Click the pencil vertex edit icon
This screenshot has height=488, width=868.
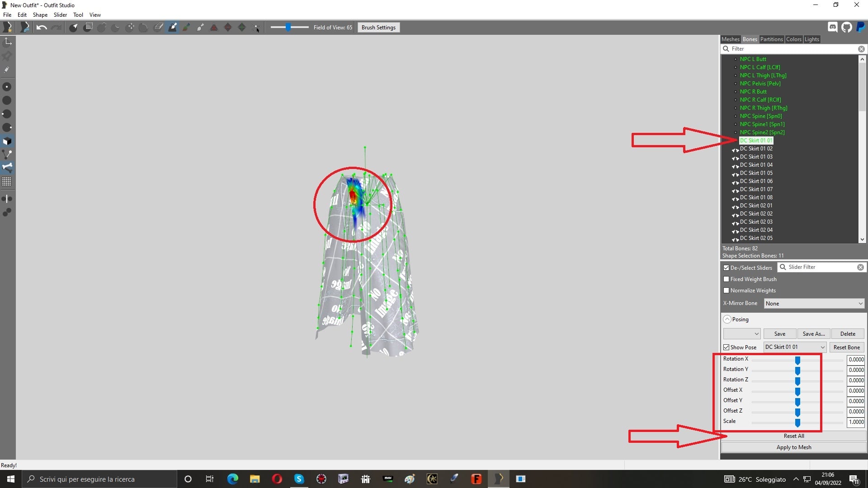pyautogui.click(x=7, y=70)
